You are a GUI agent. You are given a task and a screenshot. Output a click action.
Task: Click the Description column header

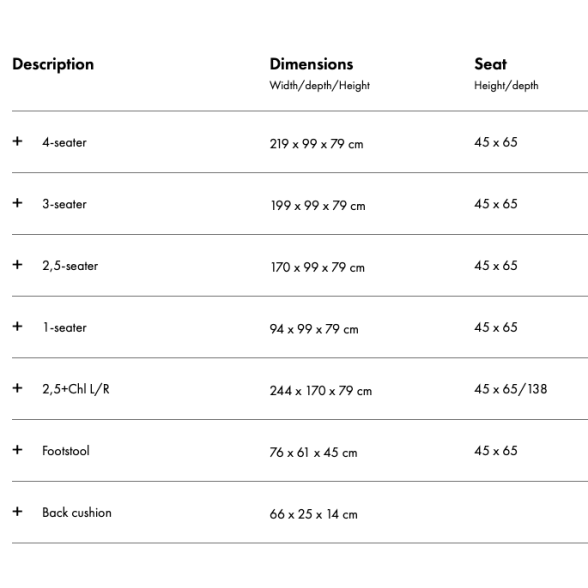[53, 64]
